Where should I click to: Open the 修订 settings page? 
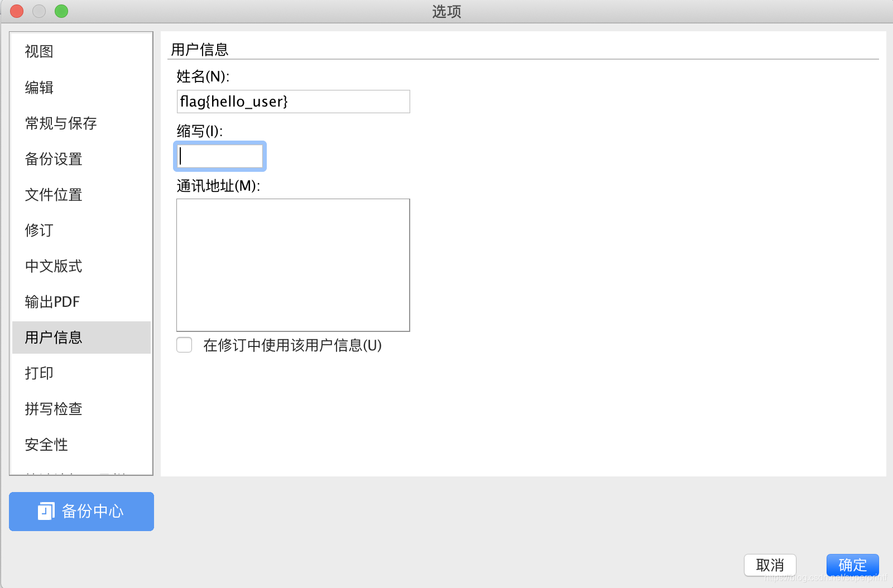pyautogui.click(x=81, y=230)
